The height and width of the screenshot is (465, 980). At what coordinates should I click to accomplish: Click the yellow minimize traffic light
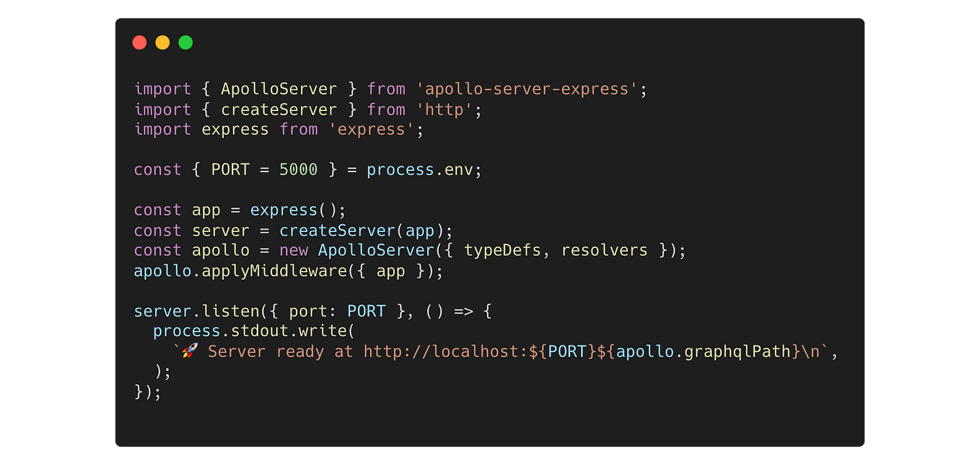(162, 43)
